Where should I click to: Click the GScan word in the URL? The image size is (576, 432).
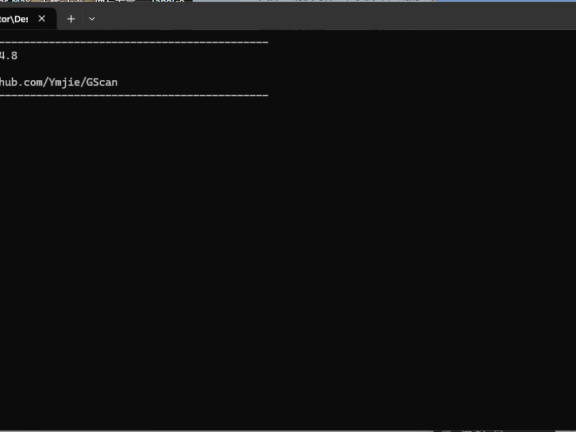pos(102,82)
